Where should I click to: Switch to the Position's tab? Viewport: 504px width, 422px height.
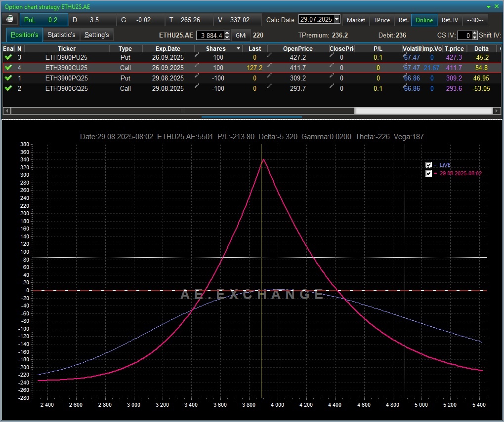[x=24, y=35]
